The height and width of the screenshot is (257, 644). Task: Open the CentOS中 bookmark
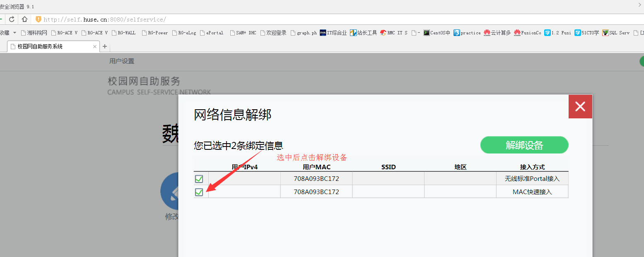(x=437, y=33)
